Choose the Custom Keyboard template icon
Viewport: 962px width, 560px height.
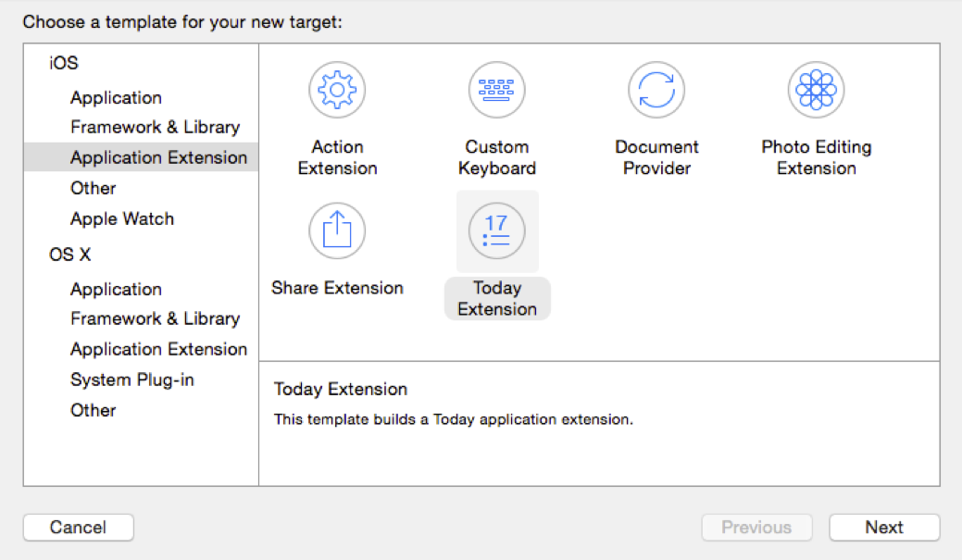coord(497,90)
